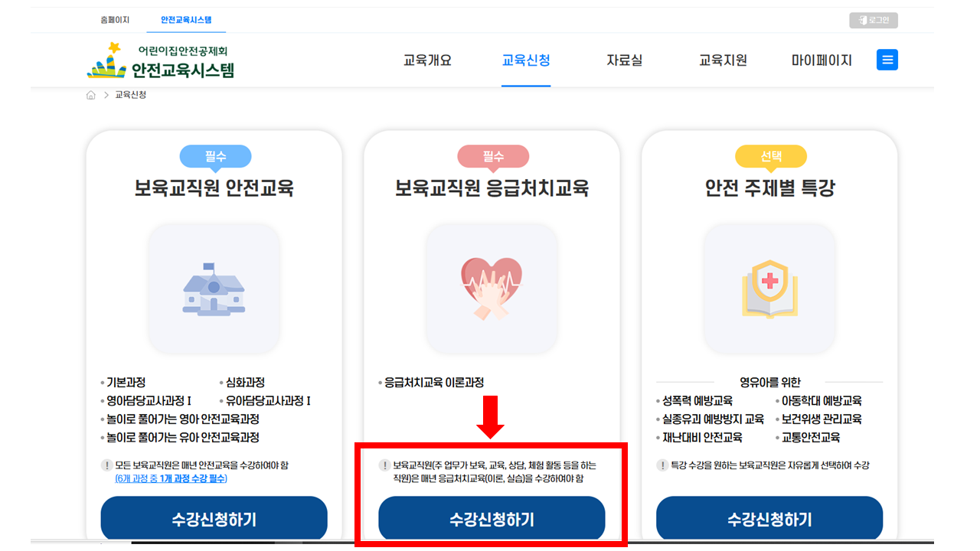The image size is (980, 551).
Task: Click the 필수 badge above 응급처치교육
Action: [493, 157]
